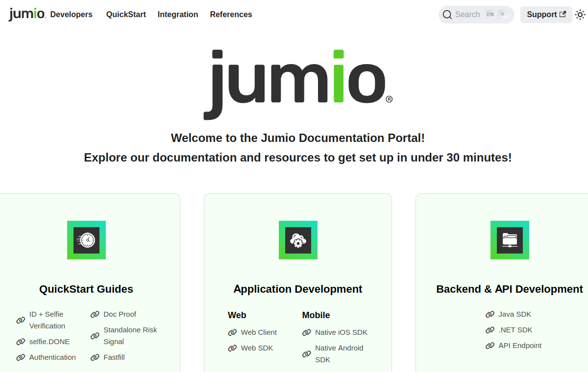
Task: Open the QuickStart Guides clock icon
Action: point(86,240)
